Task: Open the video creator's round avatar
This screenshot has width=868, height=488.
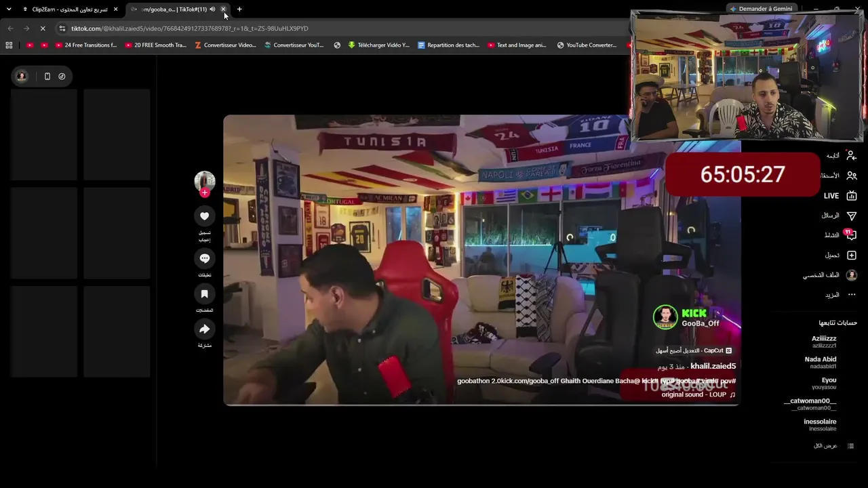Action: pos(204,181)
